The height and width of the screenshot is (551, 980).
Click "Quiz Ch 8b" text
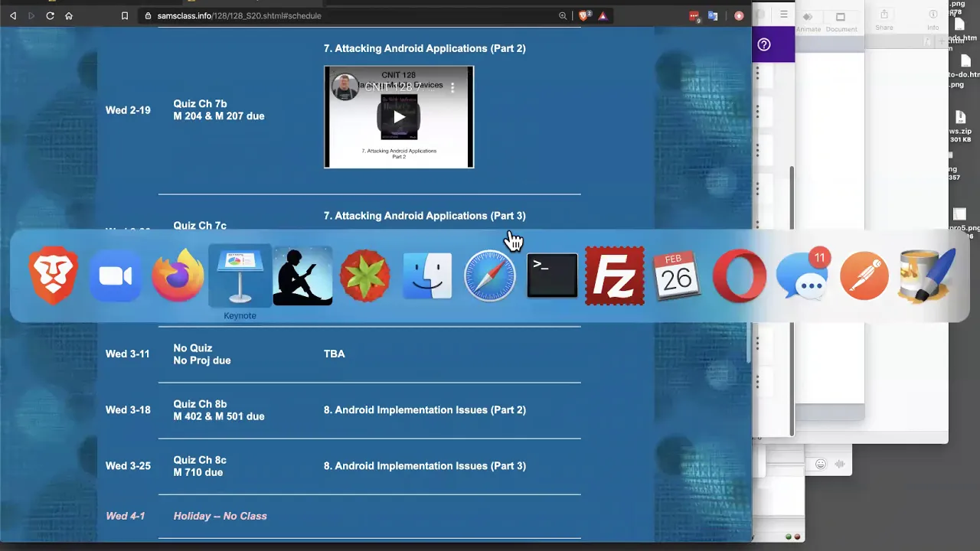[200, 404]
